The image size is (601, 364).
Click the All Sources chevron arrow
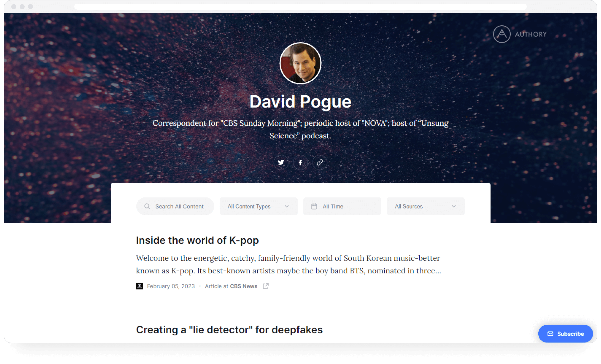click(454, 206)
